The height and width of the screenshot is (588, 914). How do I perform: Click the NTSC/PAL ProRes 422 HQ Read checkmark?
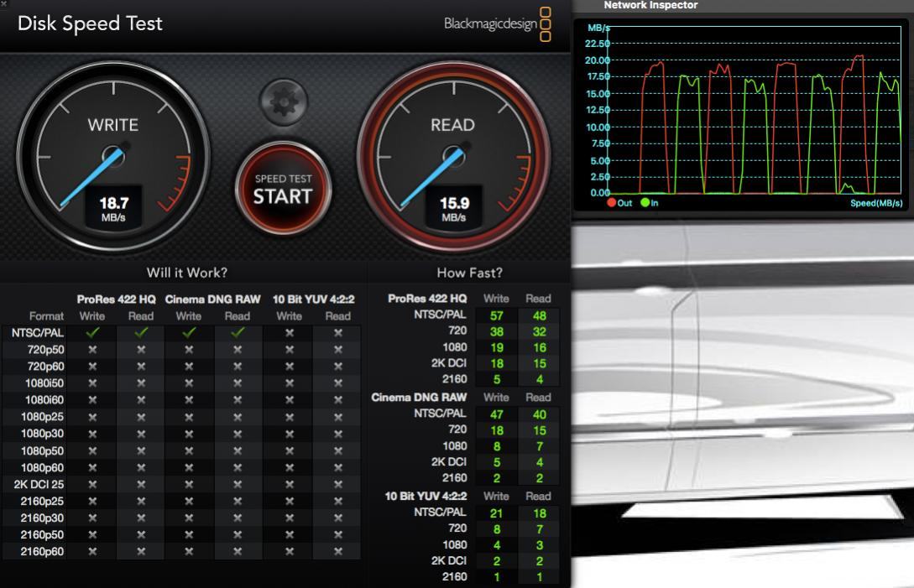pos(141,333)
